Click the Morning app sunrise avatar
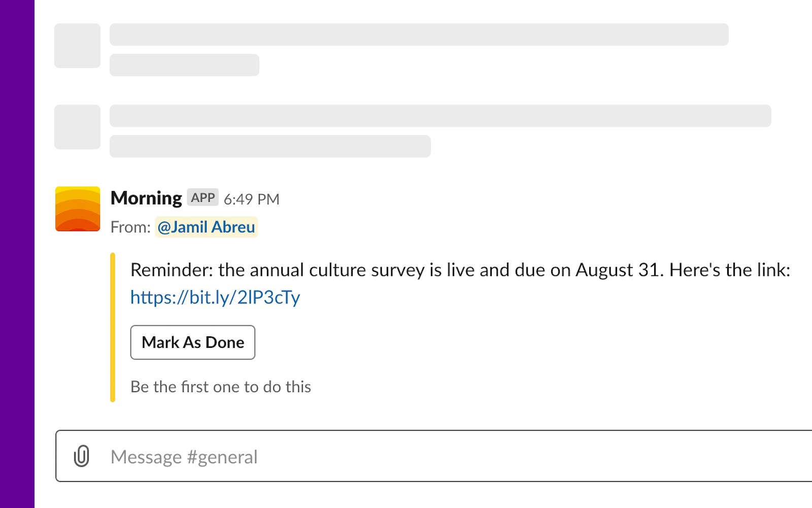 pyautogui.click(x=78, y=209)
